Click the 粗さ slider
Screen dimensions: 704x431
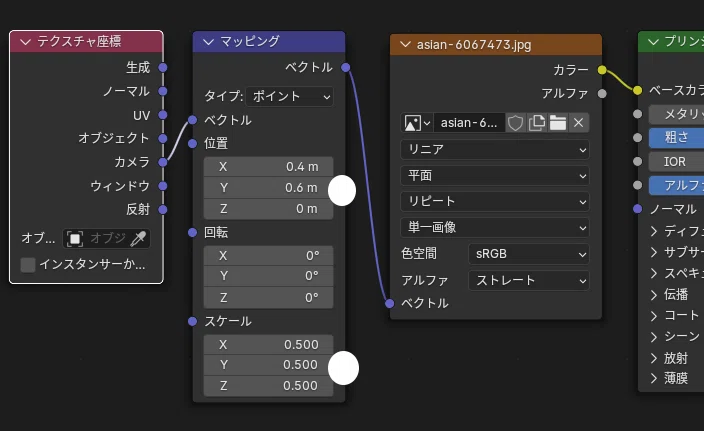pos(676,138)
